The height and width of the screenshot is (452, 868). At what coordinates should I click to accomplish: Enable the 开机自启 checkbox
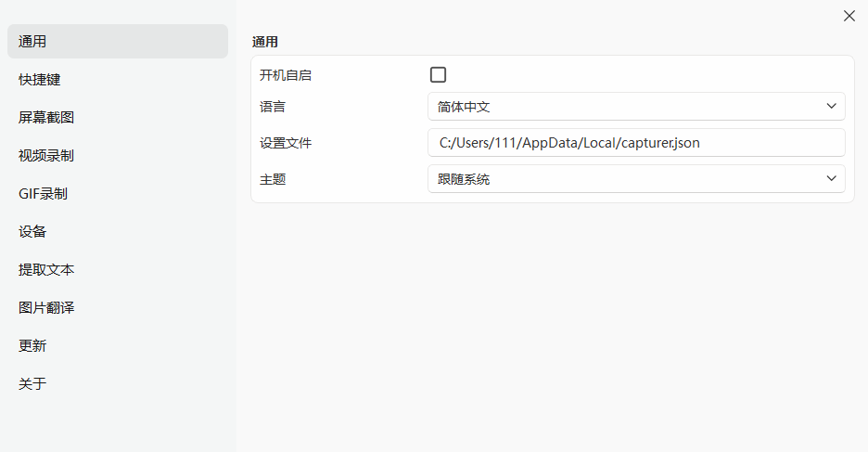438,75
